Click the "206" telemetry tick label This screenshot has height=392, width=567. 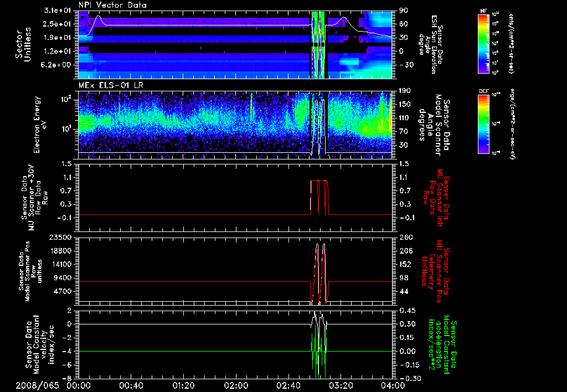405,251
